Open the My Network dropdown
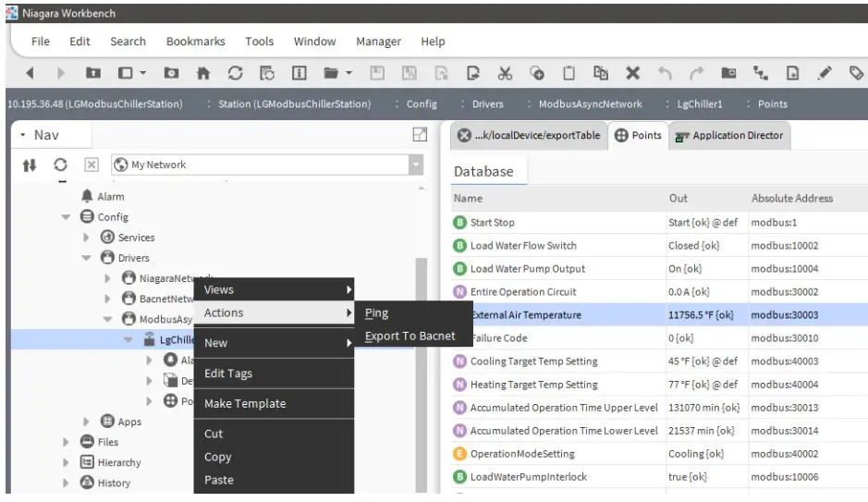 [415, 165]
